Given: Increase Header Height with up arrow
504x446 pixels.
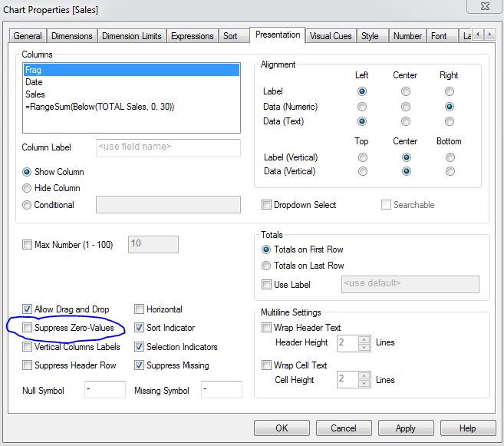Looking at the screenshot, I should (x=364, y=339).
